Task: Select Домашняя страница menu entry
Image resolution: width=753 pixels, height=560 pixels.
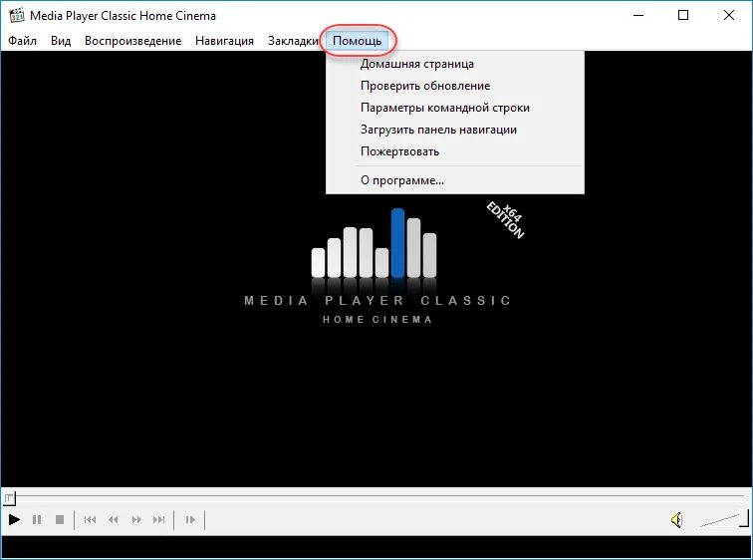Action: [x=455, y=64]
